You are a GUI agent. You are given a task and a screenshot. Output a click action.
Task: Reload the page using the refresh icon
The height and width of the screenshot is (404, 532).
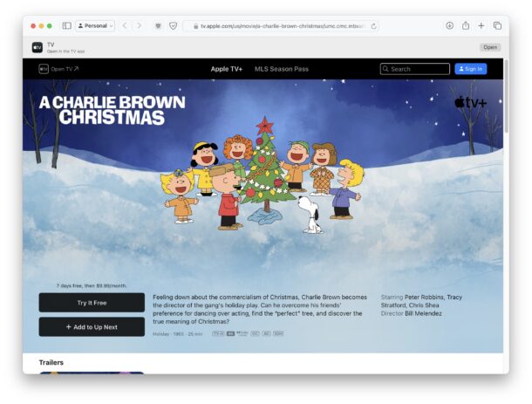tap(373, 26)
